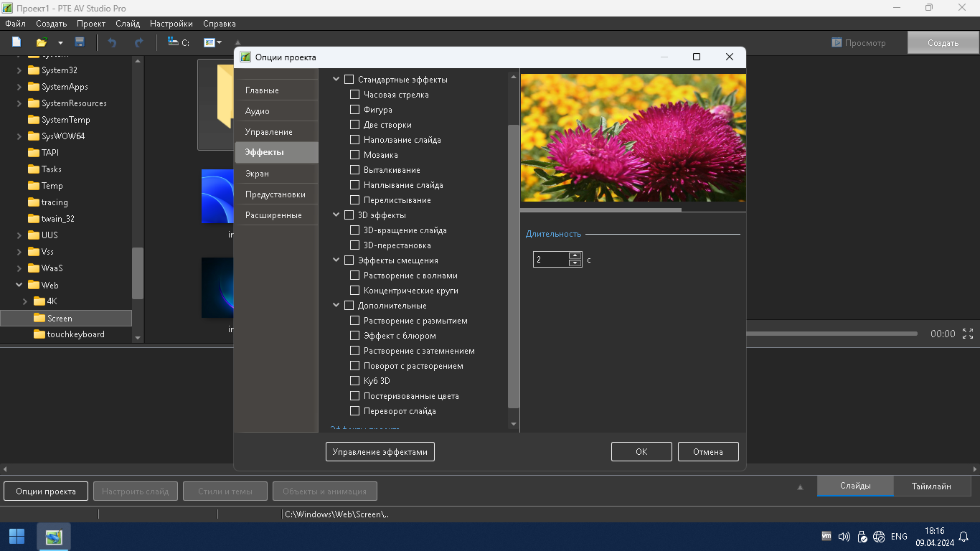Click the Длительность duration input field
980x551 pixels.
coord(551,260)
